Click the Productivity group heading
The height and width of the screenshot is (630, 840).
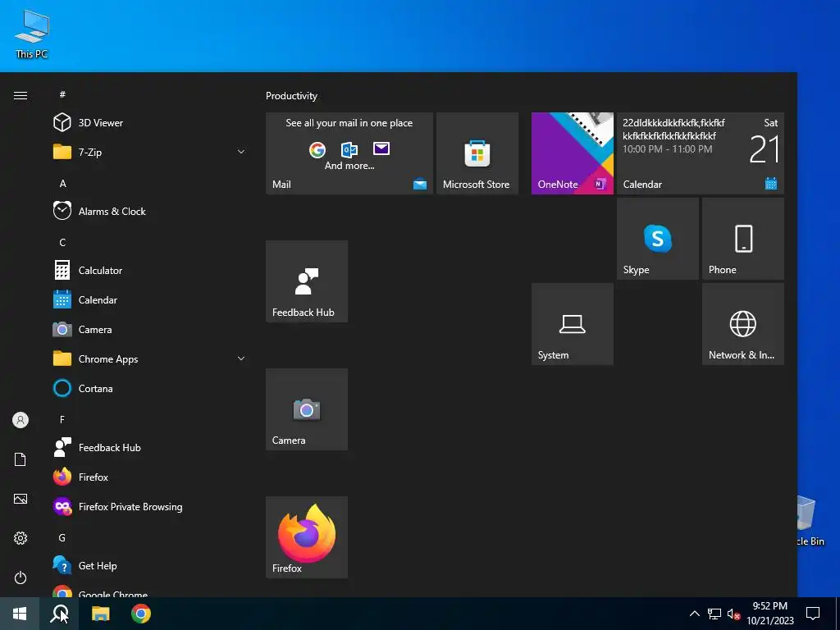pyautogui.click(x=291, y=96)
